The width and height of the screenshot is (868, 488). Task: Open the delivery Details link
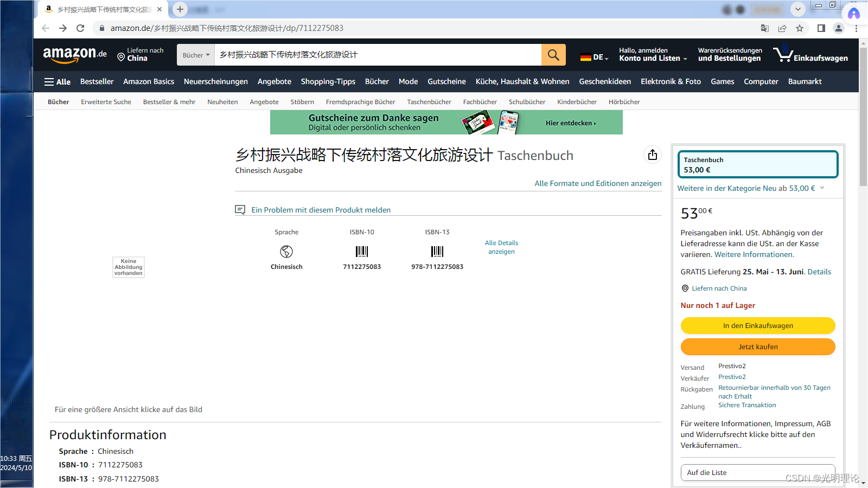(819, 272)
